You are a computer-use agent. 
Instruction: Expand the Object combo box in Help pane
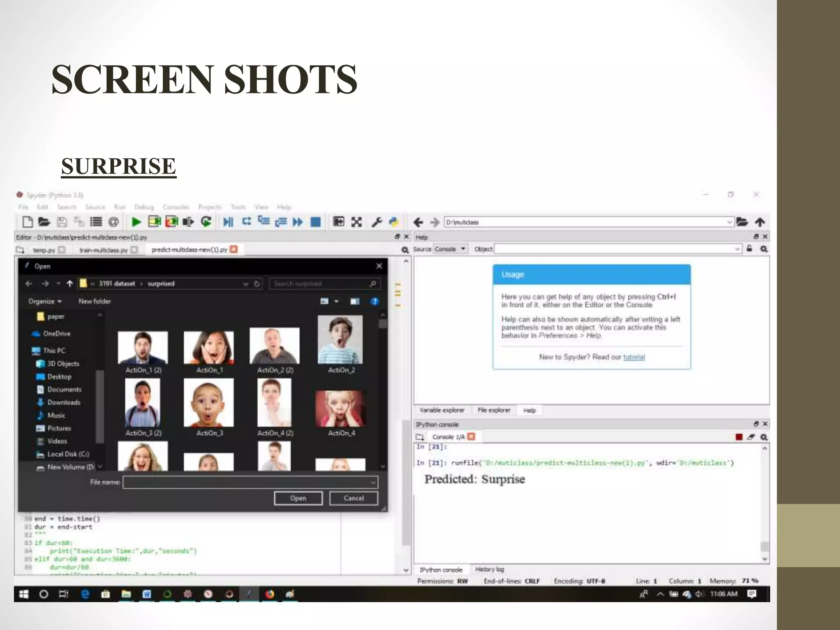click(737, 249)
